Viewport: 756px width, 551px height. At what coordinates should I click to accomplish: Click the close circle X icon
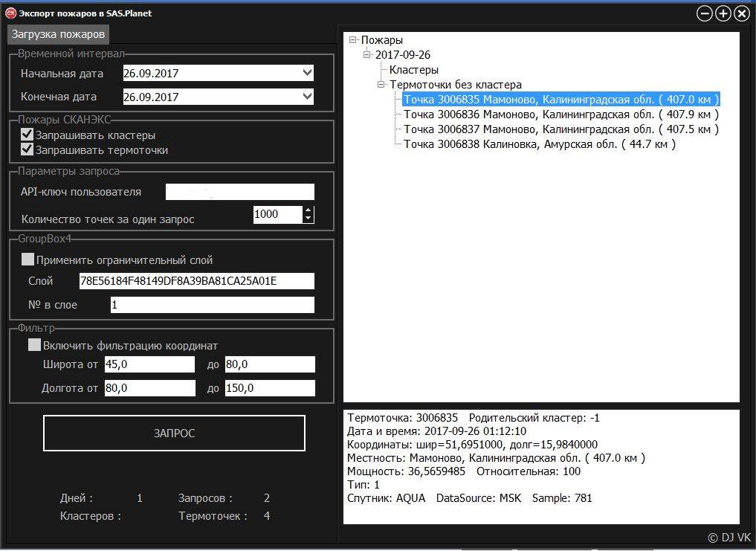(x=741, y=13)
